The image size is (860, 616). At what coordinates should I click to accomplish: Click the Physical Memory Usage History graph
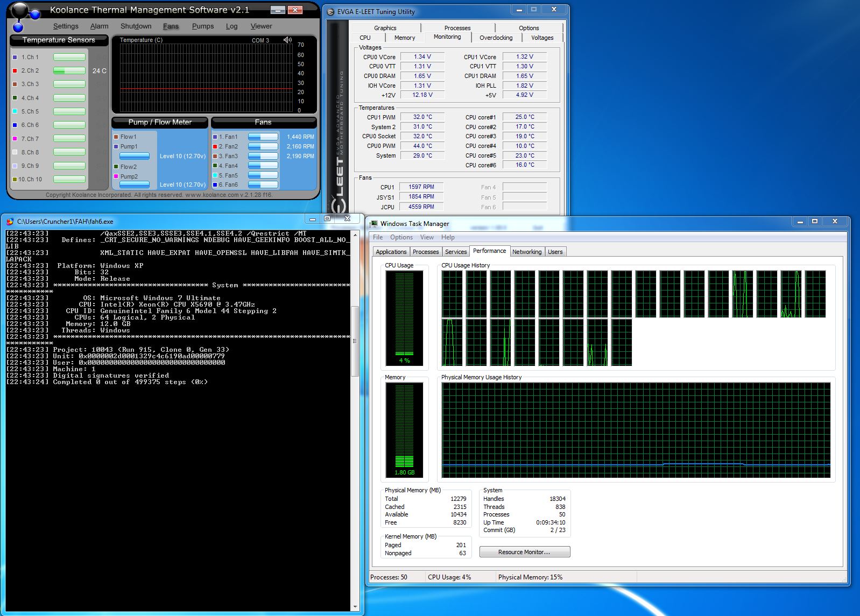click(x=636, y=430)
